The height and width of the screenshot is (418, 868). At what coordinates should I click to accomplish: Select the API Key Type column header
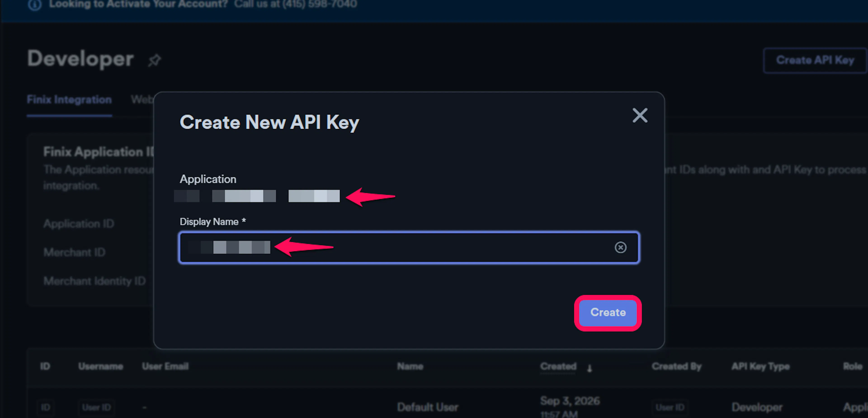click(760, 366)
